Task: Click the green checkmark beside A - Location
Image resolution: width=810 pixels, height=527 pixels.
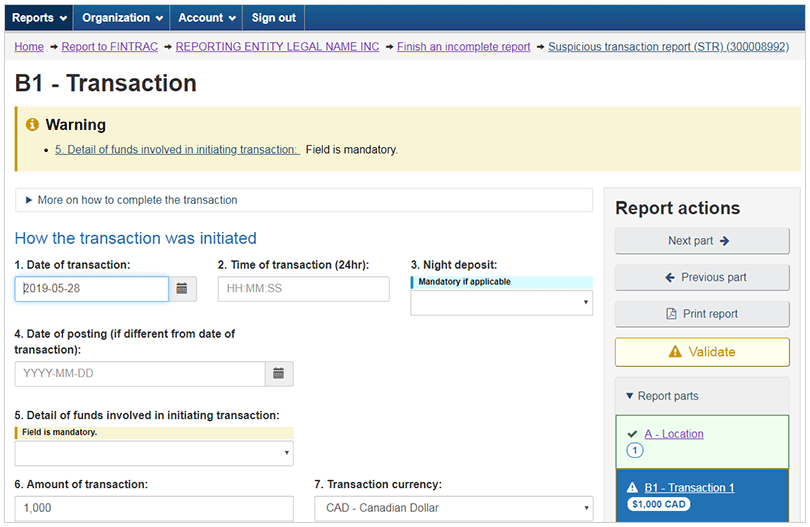Action: click(632, 434)
